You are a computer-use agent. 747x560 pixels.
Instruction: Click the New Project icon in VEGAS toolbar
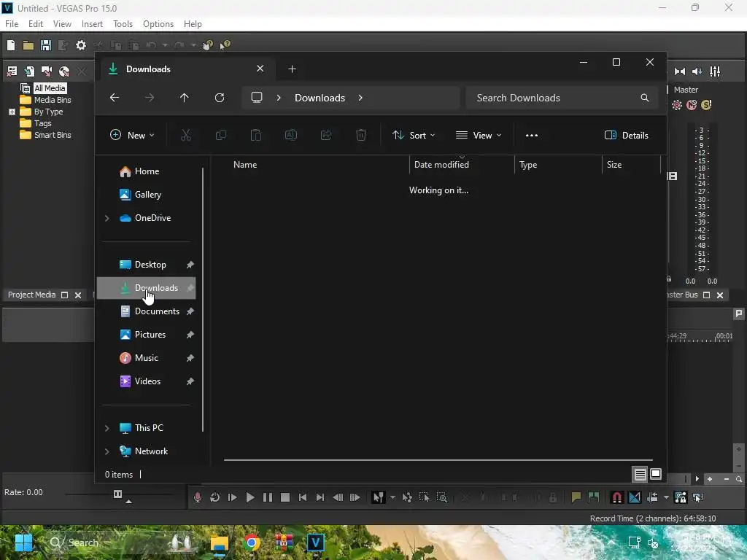click(x=11, y=45)
